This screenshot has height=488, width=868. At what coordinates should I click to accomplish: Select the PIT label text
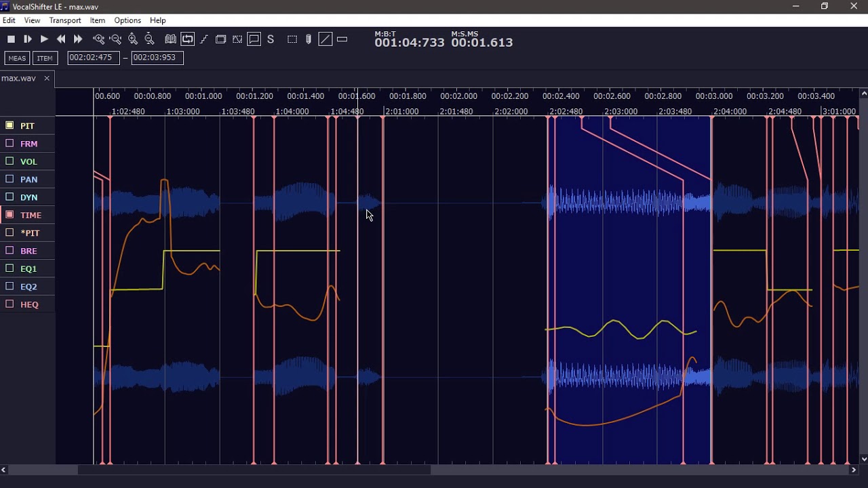pos(27,126)
